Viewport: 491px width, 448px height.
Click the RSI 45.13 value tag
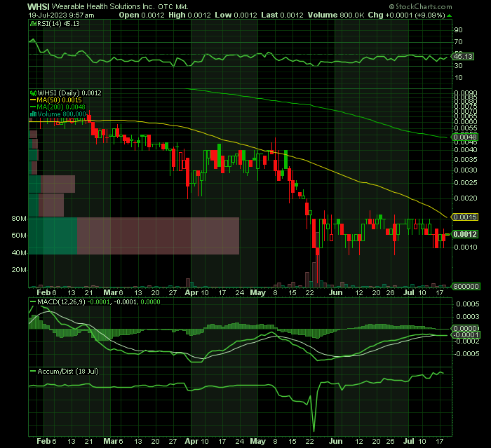point(463,57)
